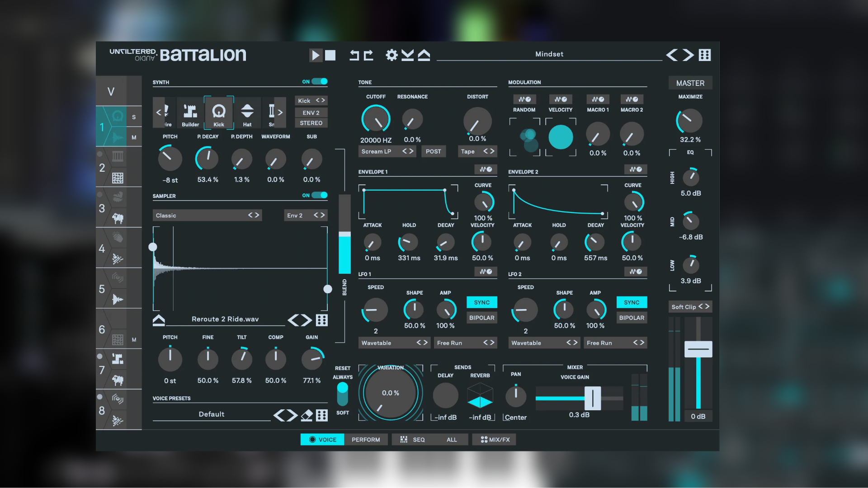This screenshot has width=868, height=488.
Task: Choose the Builder synth engine icon
Action: [190, 113]
